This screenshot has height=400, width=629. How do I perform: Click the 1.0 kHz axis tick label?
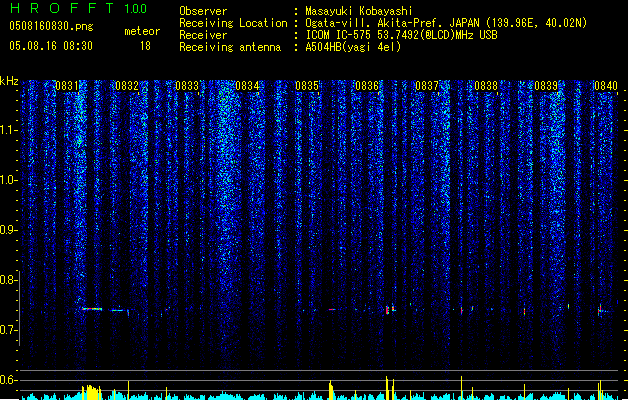pos(9,180)
